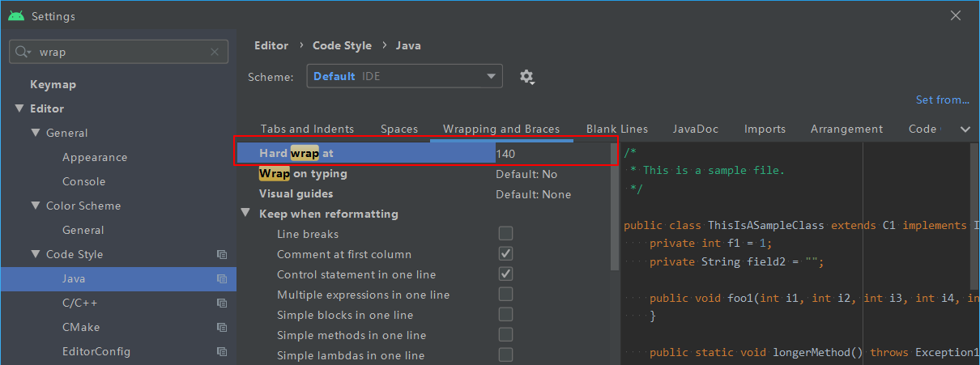Switch to Tabs and Indents tab

[307, 129]
